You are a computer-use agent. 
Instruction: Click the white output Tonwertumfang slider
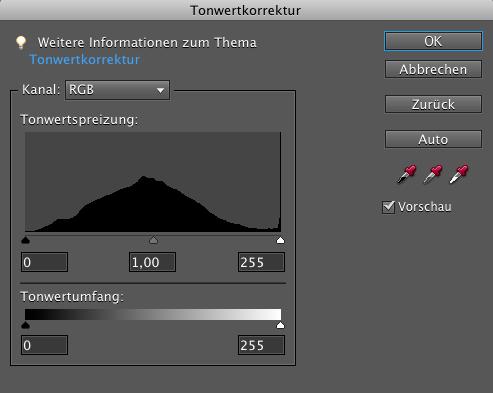pos(281,325)
